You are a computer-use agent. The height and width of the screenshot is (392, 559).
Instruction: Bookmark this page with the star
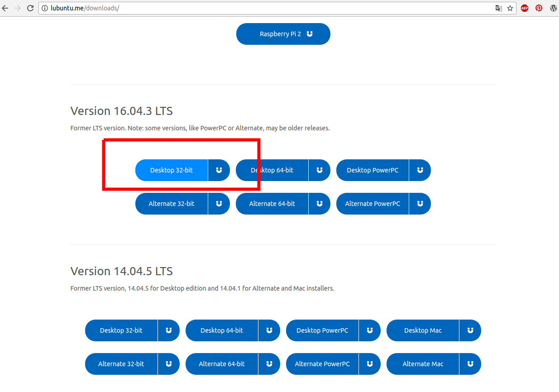coord(510,8)
